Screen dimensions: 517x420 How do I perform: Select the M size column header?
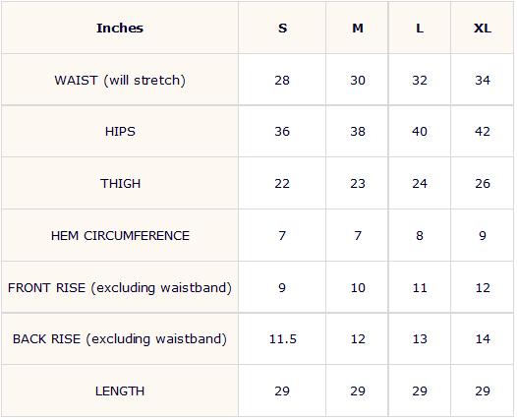(x=358, y=29)
